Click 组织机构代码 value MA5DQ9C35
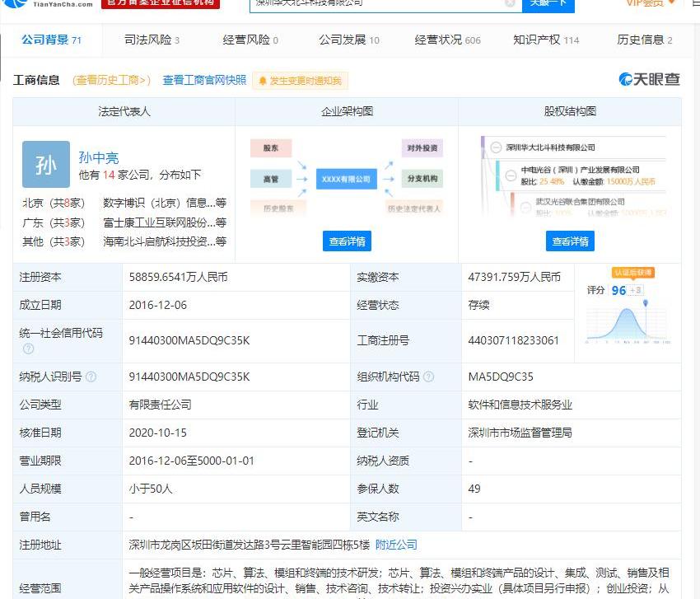The width and height of the screenshot is (700, 599). click(501, 377)
